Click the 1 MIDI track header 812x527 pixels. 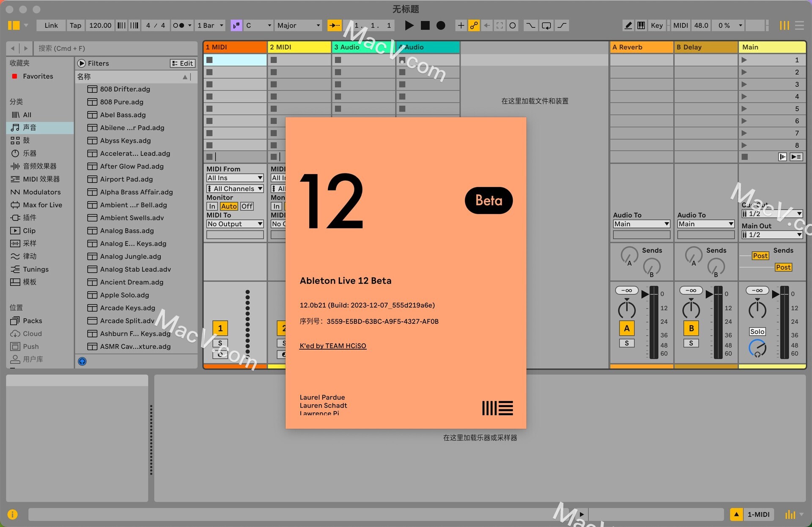[235, 47]
